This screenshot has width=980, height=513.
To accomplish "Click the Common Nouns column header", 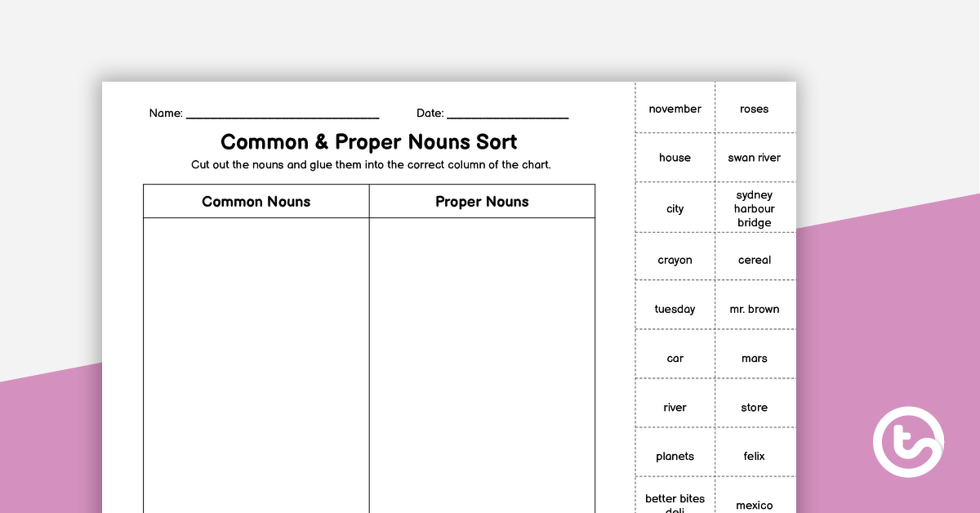I will 256,201.
